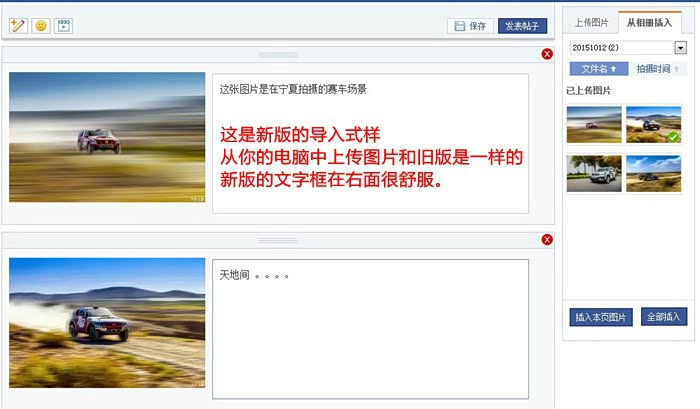The image size is (700, 409).
Task: Switch to the 上传图片 tab
Action: pyautogui.click(x=591, y=22)
